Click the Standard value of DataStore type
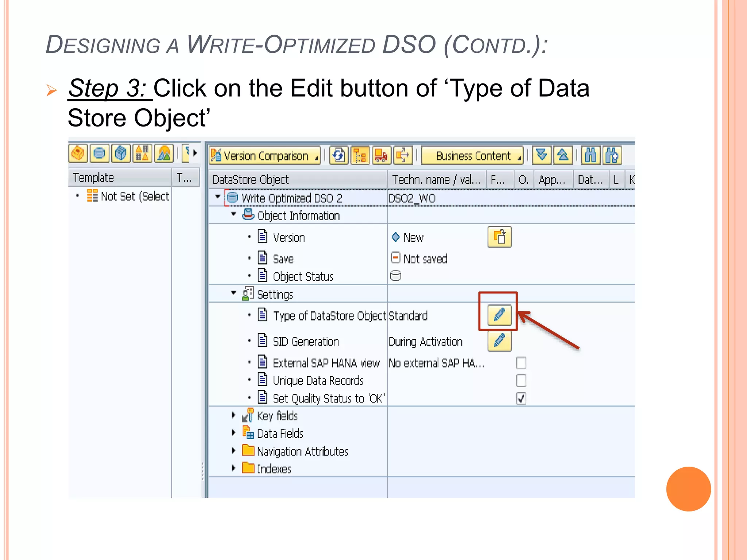 [408, 316]
